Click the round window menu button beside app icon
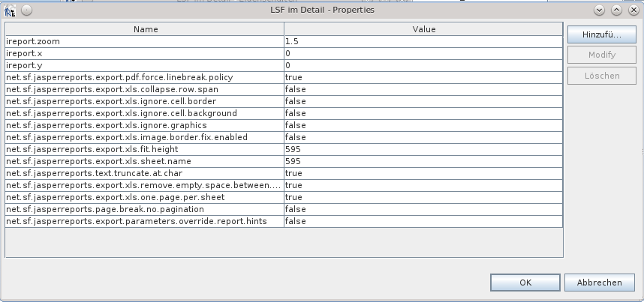Image resolution: width=644 pixels, height=302 pixels. pyautogui.click(x=26, y=10)
